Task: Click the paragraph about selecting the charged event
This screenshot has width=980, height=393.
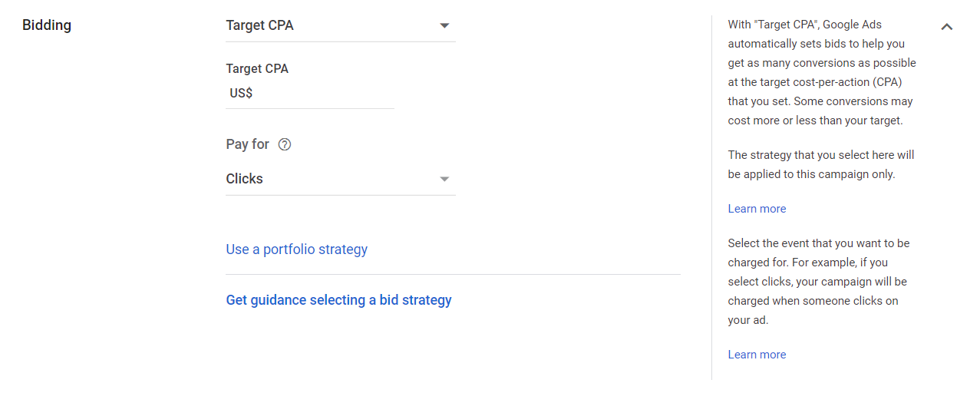Action: pyautogui.click(x=818, y=282)
